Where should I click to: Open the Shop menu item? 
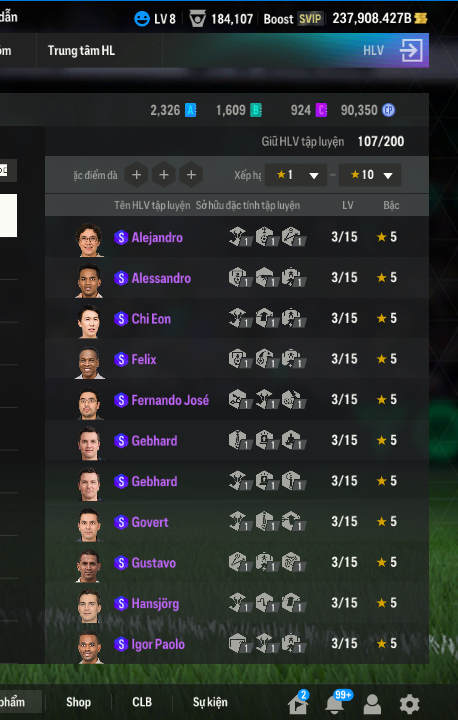[79, 702]
